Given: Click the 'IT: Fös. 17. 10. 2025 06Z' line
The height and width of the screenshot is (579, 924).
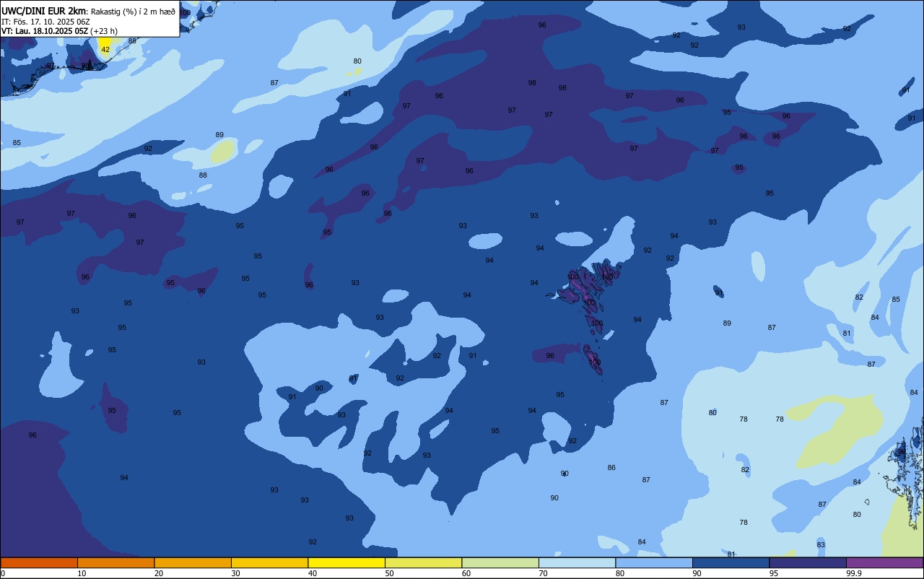Looking at the screenshot, I should (45, 22).
